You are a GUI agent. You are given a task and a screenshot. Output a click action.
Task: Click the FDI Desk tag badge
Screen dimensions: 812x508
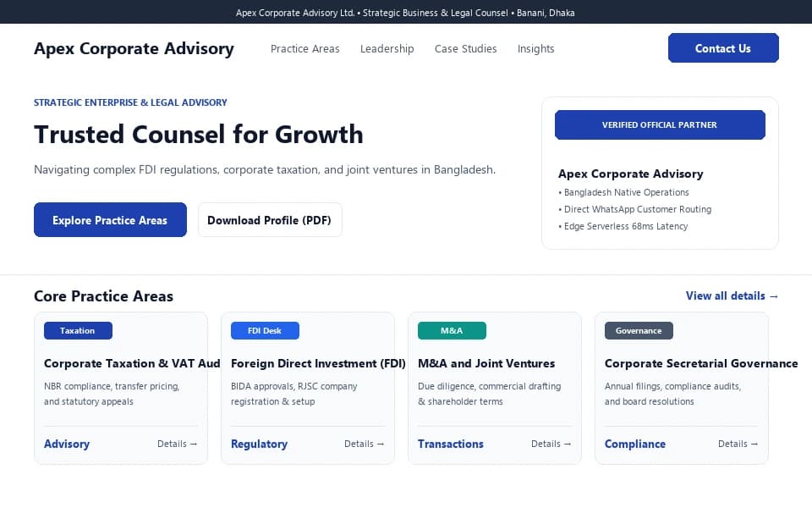pyautogui.click(x=265, y=331)
